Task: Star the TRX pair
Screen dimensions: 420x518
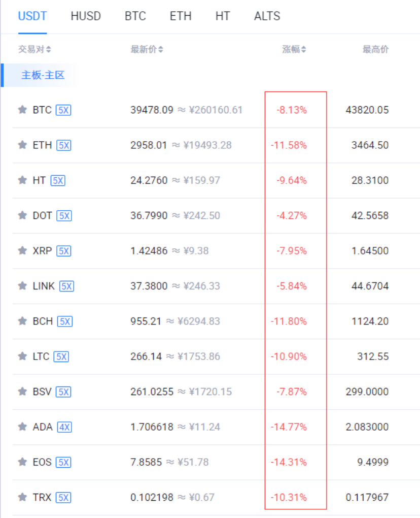Action: point(22,498)
